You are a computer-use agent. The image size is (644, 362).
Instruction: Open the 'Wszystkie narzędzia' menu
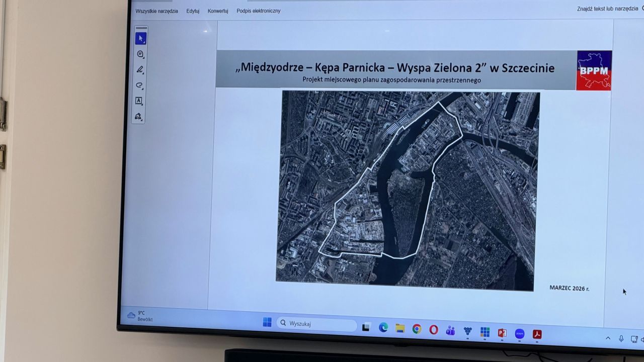(156, 11)
